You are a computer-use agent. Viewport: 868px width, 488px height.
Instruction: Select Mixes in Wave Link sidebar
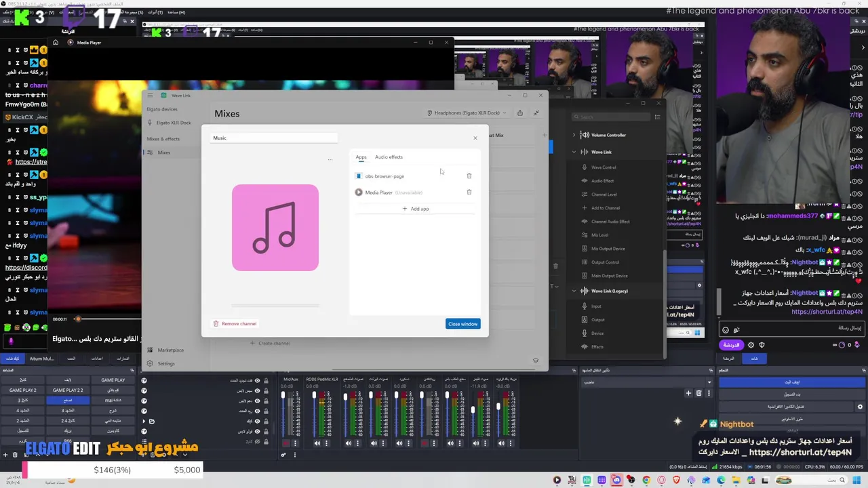163,152
